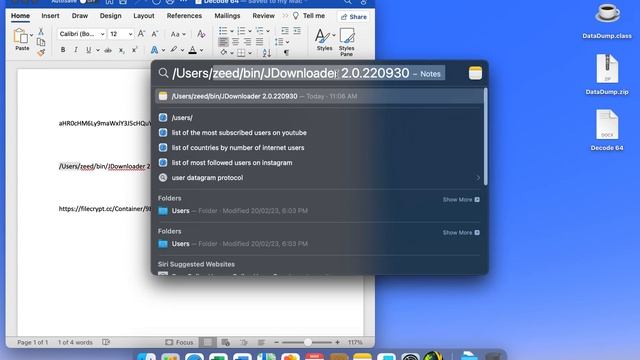Center align the paragraph

(236, 42)
